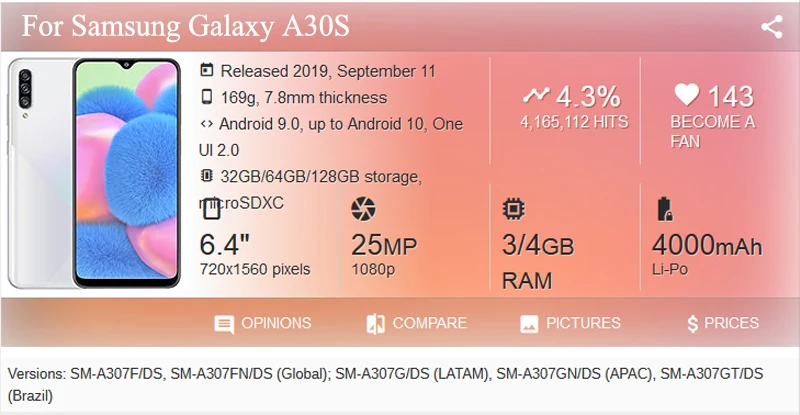Open the Prices tab
Viewport: 800px width, 415px height.
point(722,323)
